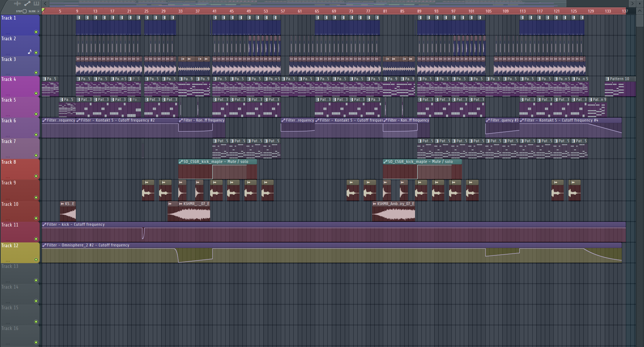
Task: Select the 'Filter - Kontakt 5 - Cutoff frequency #4' clip
Action: click(570, 127)
